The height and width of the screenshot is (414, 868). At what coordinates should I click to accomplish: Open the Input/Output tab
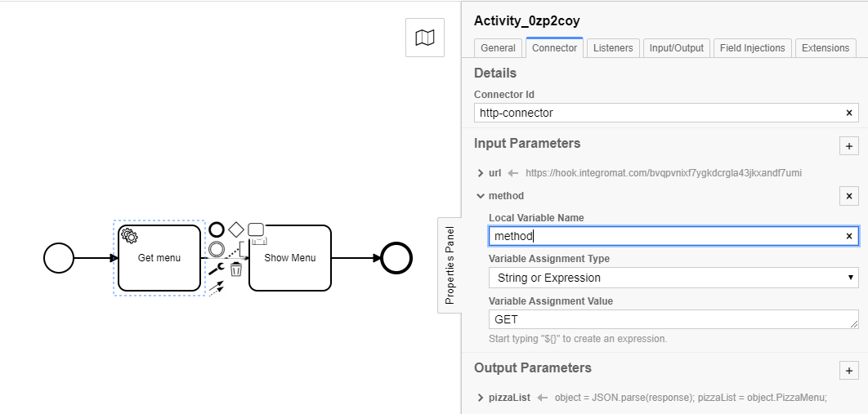pyautogui.click(x=677, y=48)
